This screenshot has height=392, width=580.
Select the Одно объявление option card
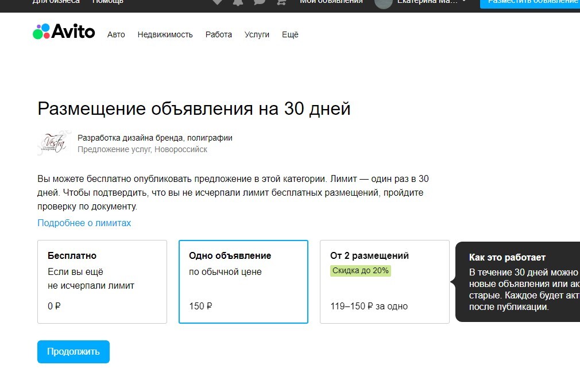click(x=243, y=282)
